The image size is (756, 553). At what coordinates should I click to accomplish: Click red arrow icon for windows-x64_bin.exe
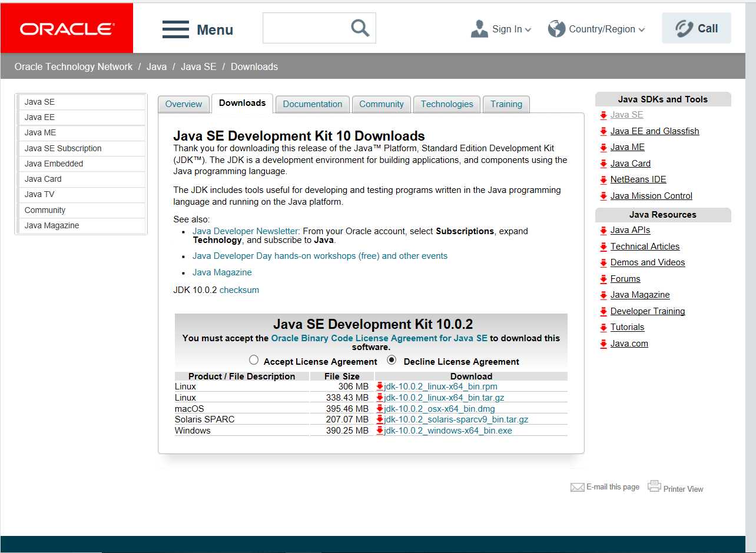click(x=380, y=431)
